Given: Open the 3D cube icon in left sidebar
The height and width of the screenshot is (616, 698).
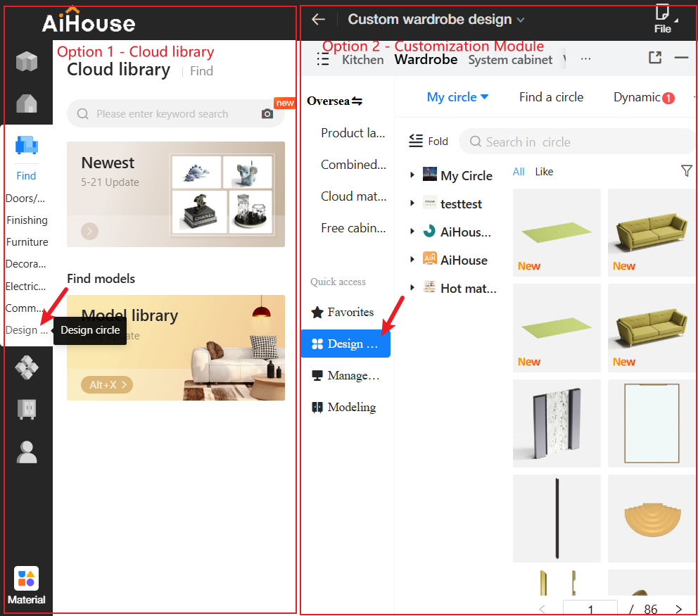Looking at the screenshot, I should (x=27, y=61).
